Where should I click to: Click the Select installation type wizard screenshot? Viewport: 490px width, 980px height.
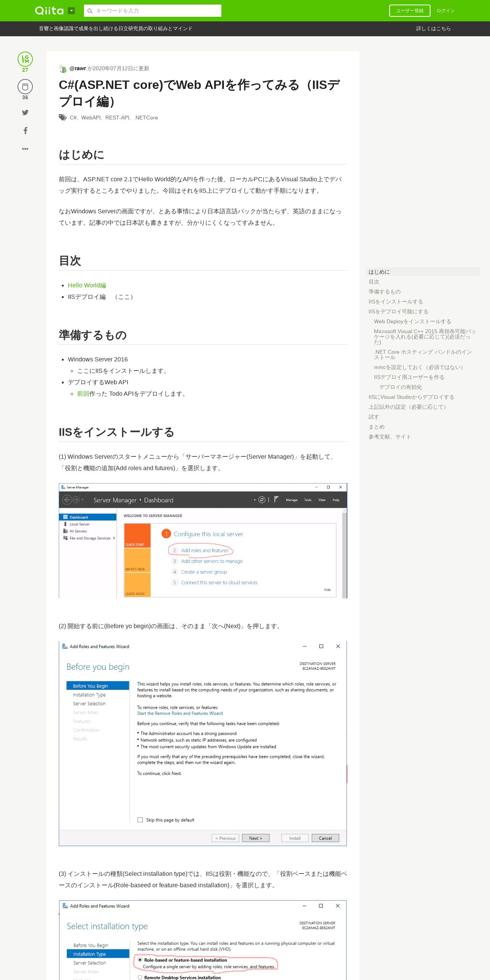[203, 940]
